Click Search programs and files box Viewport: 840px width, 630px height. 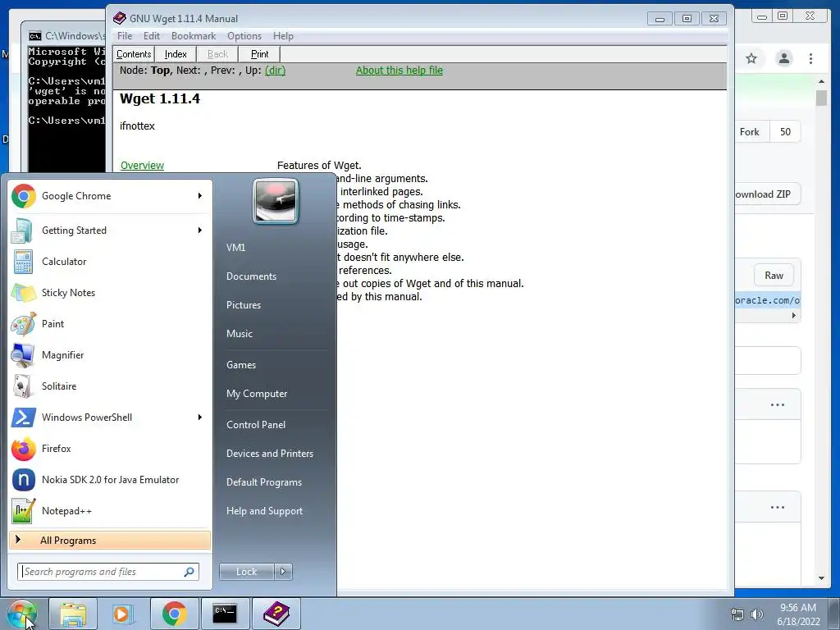[x=108, y=572]
